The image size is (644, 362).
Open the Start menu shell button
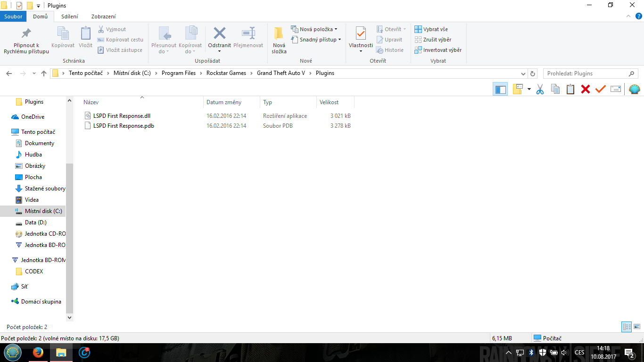13,352
